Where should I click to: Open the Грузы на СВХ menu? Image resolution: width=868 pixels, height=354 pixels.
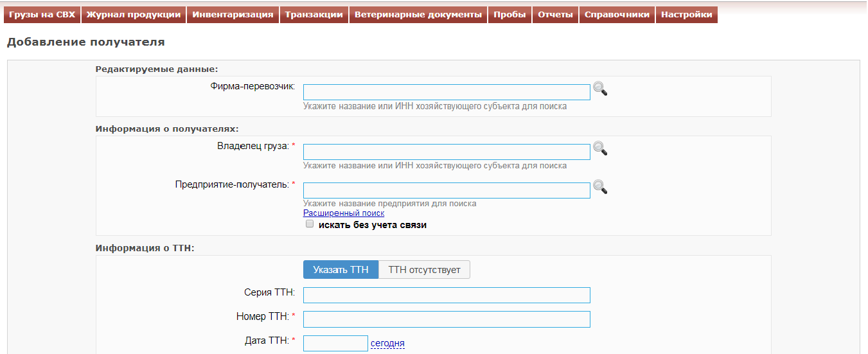[42, 15]
